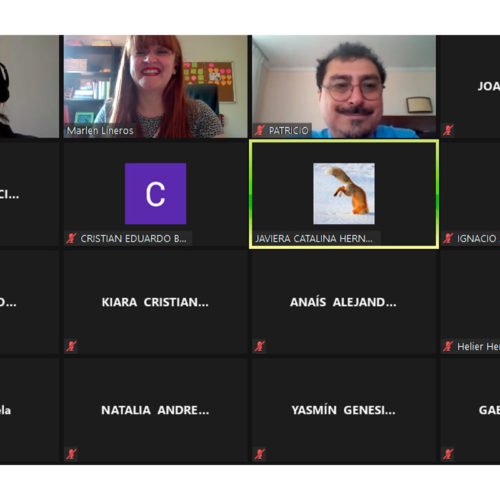
Task: Select the Yasmín Genesi participant tile
Action: coord(344,410)
